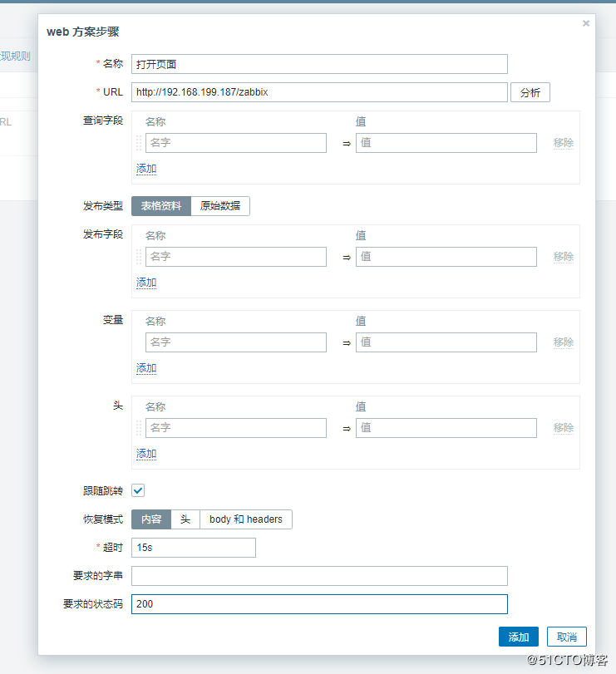Choose body 和 headers retrieve mode
The image size is (616, 674).
[246, 519]
